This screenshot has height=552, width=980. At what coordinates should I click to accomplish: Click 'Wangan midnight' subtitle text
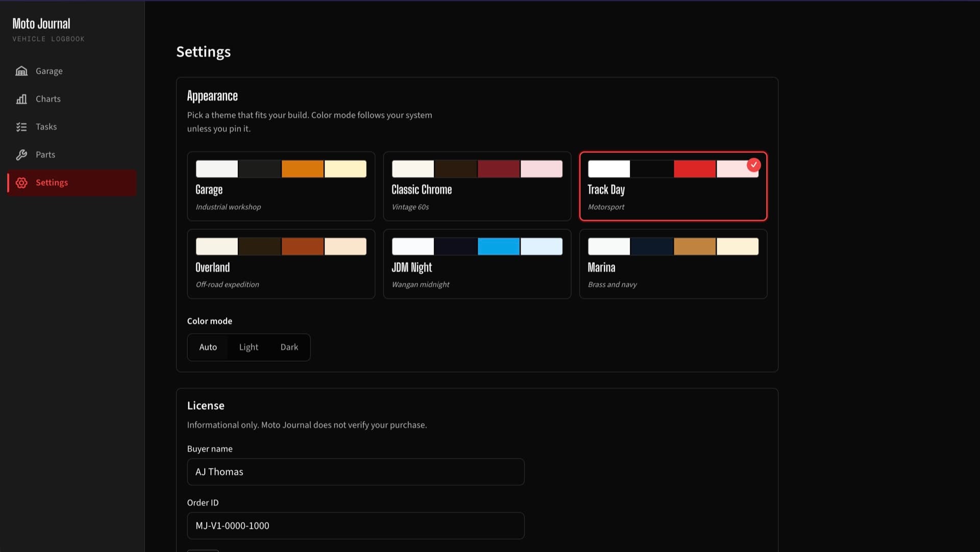coord(421,285)
